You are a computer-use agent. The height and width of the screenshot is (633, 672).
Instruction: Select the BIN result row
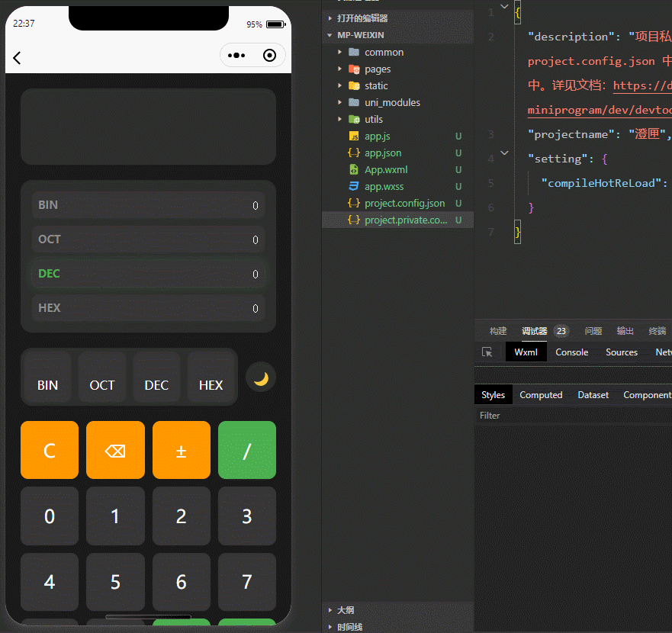(x=148, y=205)
